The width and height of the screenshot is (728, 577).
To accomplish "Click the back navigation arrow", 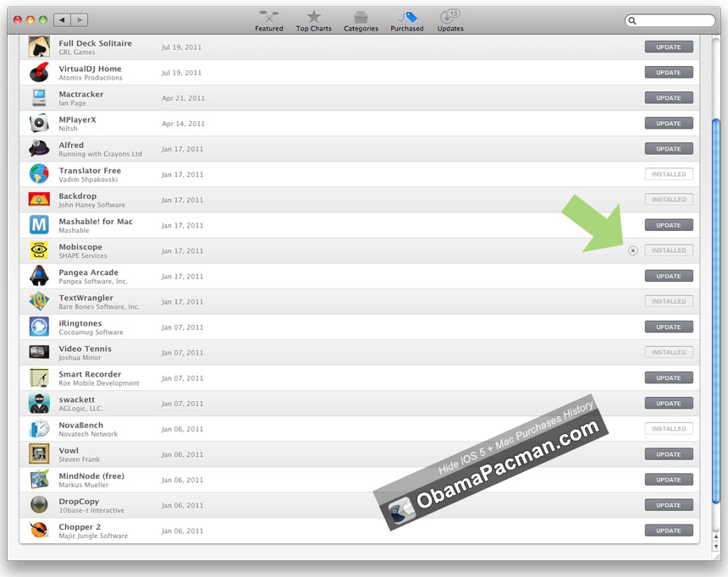I will click(62, 20).
